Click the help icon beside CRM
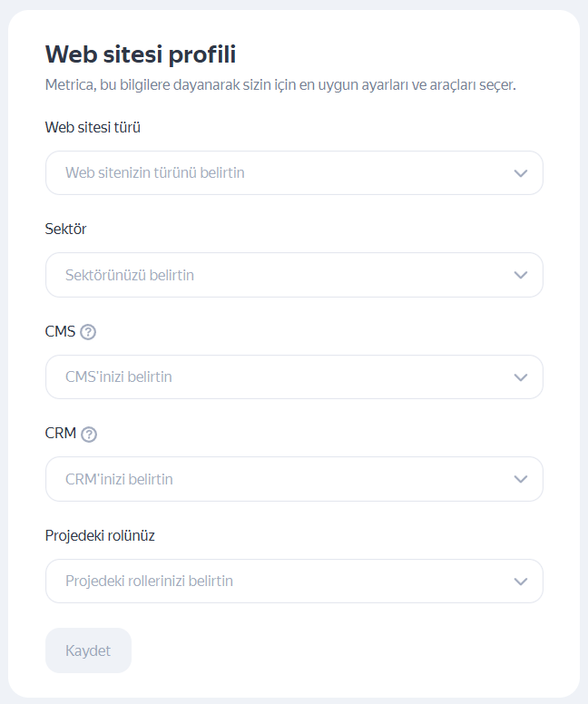 89,435
